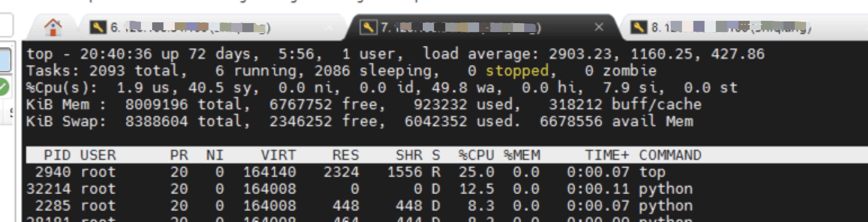Image resolution: width=868 pixels, height=222 pixels.
Task: Click the 'top' command name in row 2940
Action: [x=652, y=172]
